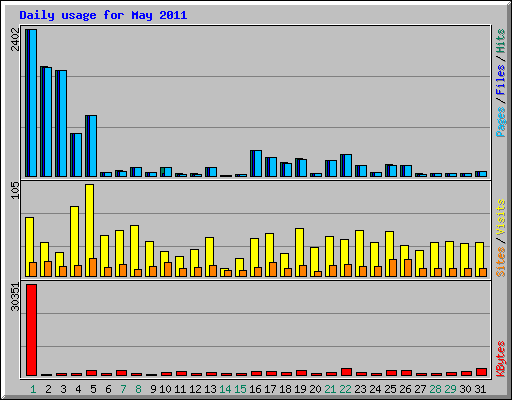This screenshot has width=512, height=400.
Task: Click the yellow visits bar for day 19
Action: (x=299, y=252)
